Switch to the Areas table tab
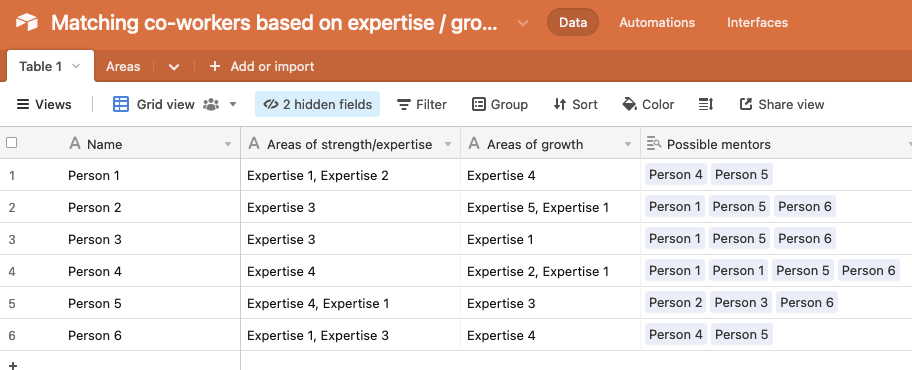 point(123,66)
